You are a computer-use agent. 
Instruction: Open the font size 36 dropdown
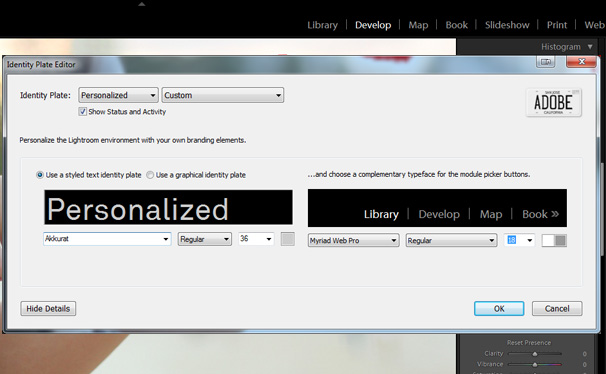tap(256, 239)
